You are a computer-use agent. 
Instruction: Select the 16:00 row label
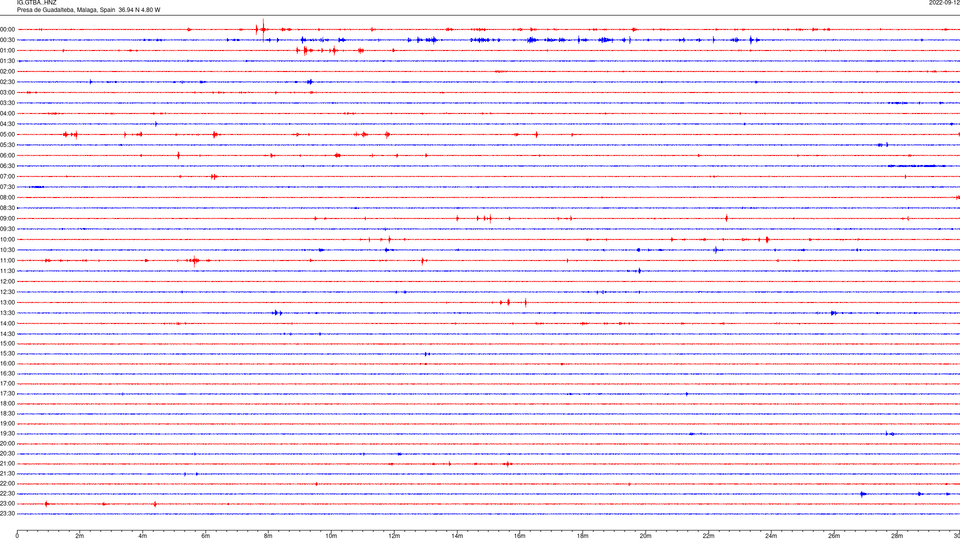8,363
